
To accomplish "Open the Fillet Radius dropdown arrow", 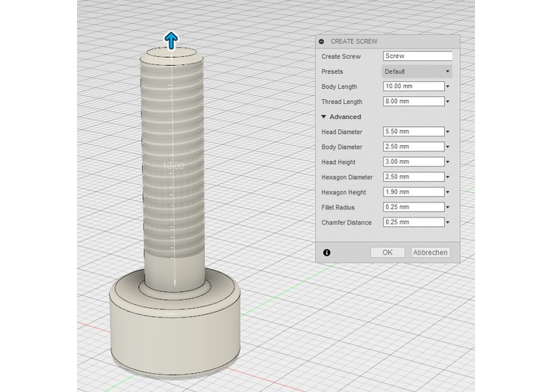I will [x=448, y=207].
